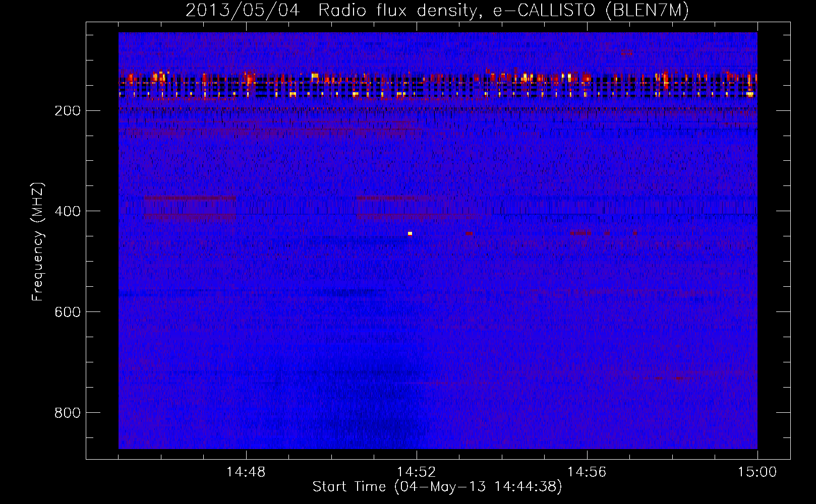The width and height of the screenshot is (816, 504).
Task: Click the 400 frequency tick label
Action: coord(67,211)
